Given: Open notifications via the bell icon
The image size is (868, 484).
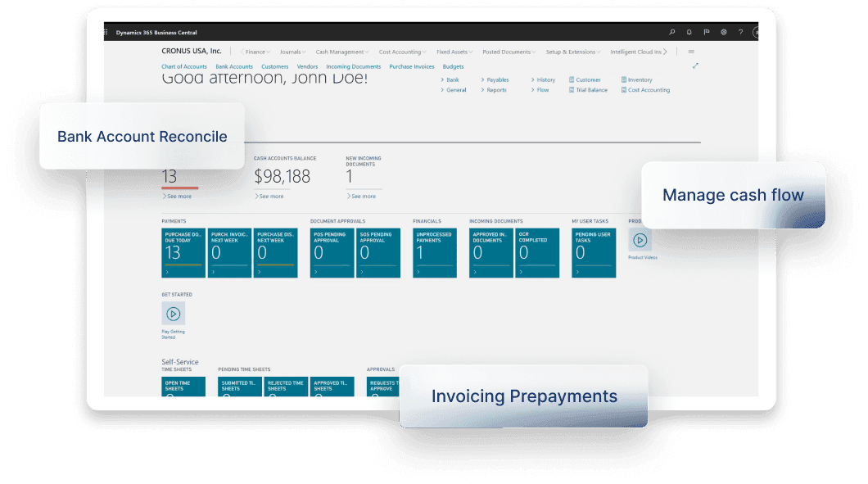Looking at the screenshot, I should (x=689, y=32).
